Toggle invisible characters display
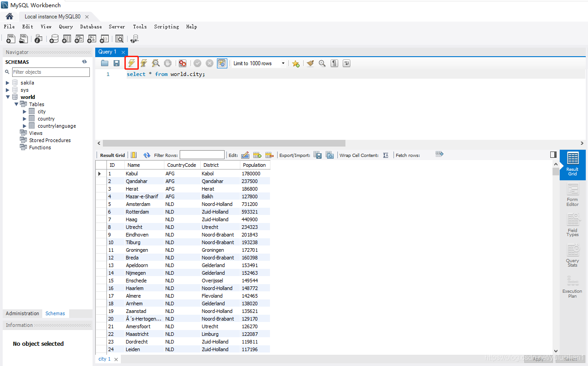Viewport: 588px width, 366px height. 334,63
